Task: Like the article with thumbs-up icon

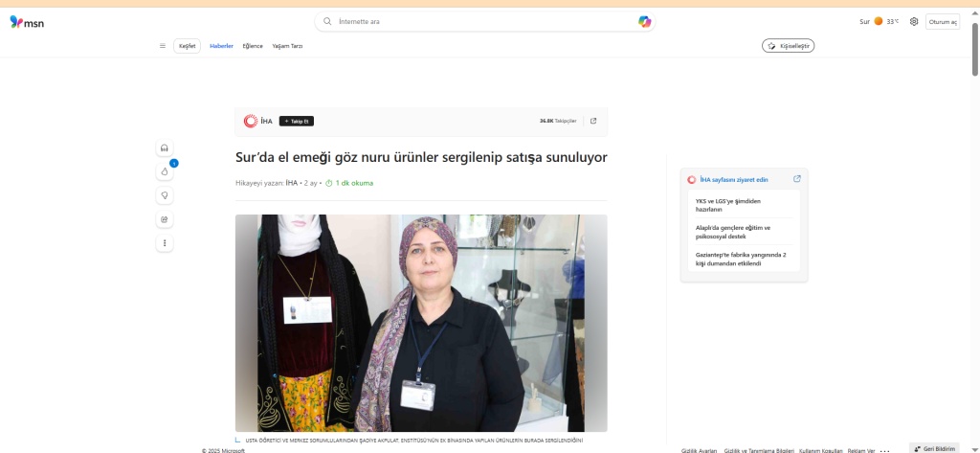Action: pyautogui.click(x=165, y=171)
